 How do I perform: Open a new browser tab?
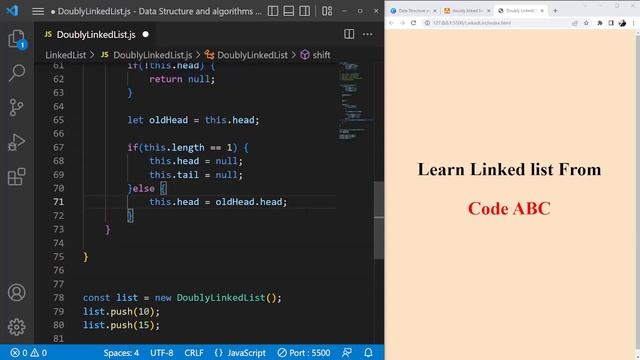coord(555,11)
